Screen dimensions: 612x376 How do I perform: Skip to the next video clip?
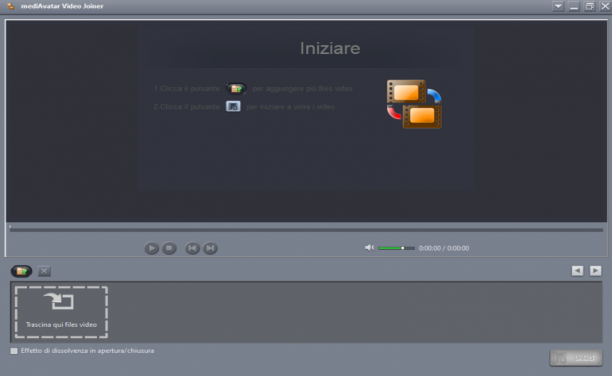(210, 248)
